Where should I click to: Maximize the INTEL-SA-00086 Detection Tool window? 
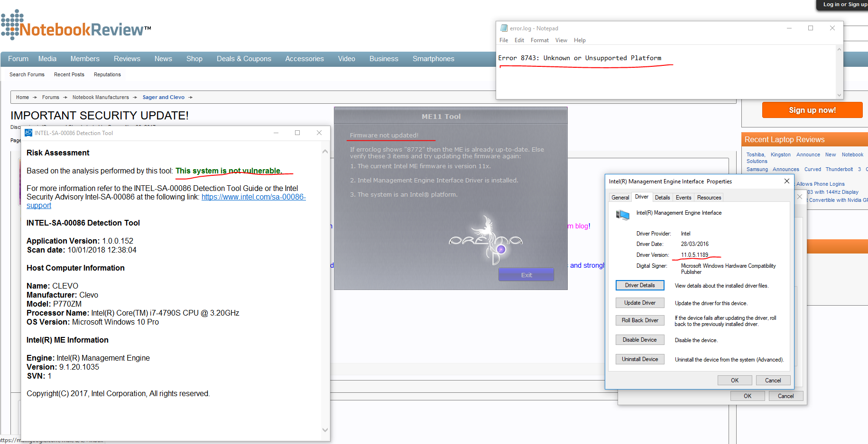tap(297, 133)
